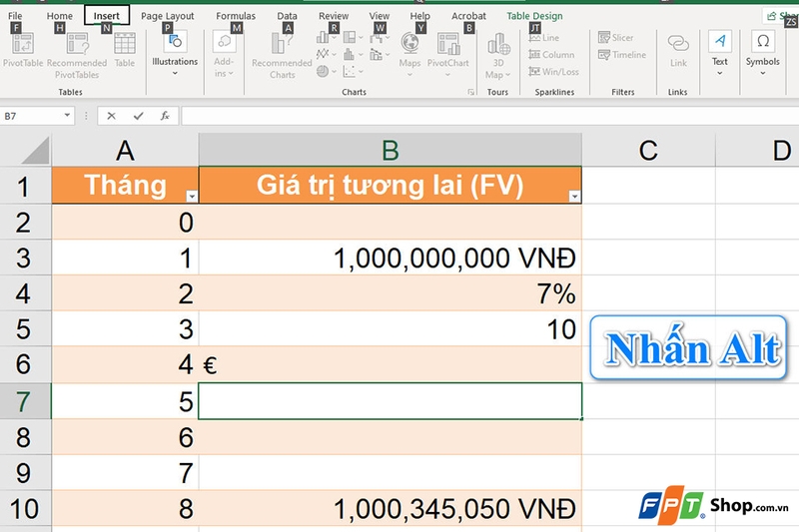Insert a hierarchy treemap chart
The image size is (799, 532).
tap(349, 37)
